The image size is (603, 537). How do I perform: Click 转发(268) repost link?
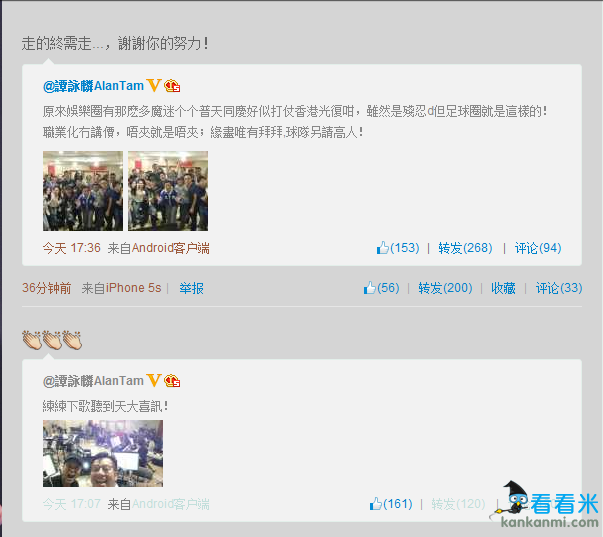pyautogui.click(x=465, y=248)
